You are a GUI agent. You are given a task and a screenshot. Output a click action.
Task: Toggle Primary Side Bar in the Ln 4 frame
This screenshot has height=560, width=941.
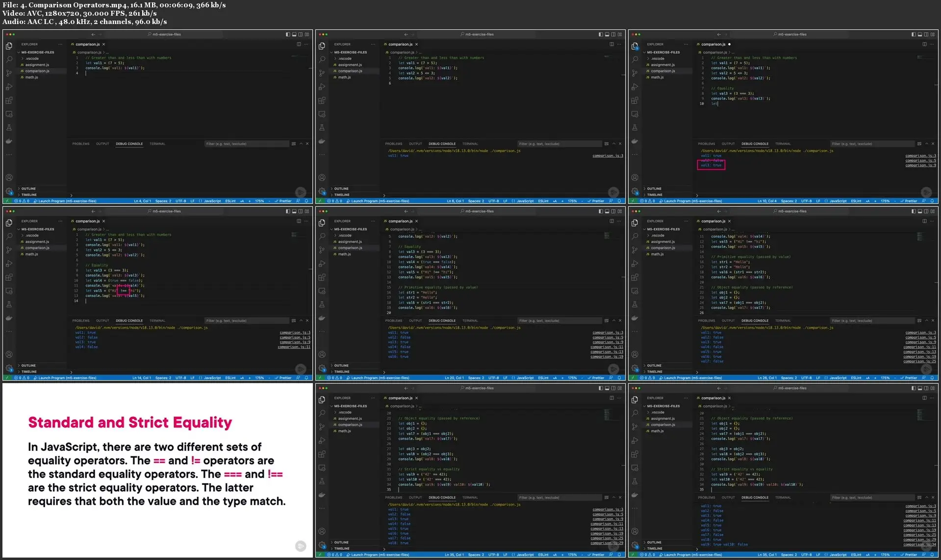pyautogui.click(x=288, y=34)
